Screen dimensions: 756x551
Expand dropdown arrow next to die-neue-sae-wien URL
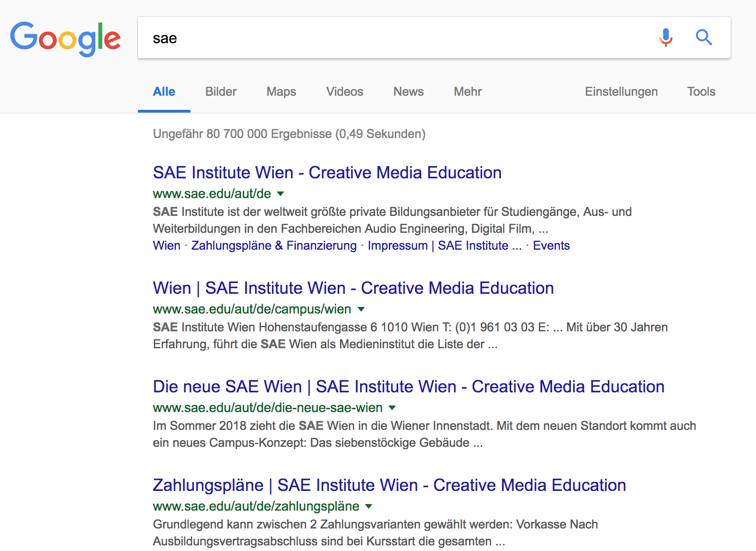point(393,407)
